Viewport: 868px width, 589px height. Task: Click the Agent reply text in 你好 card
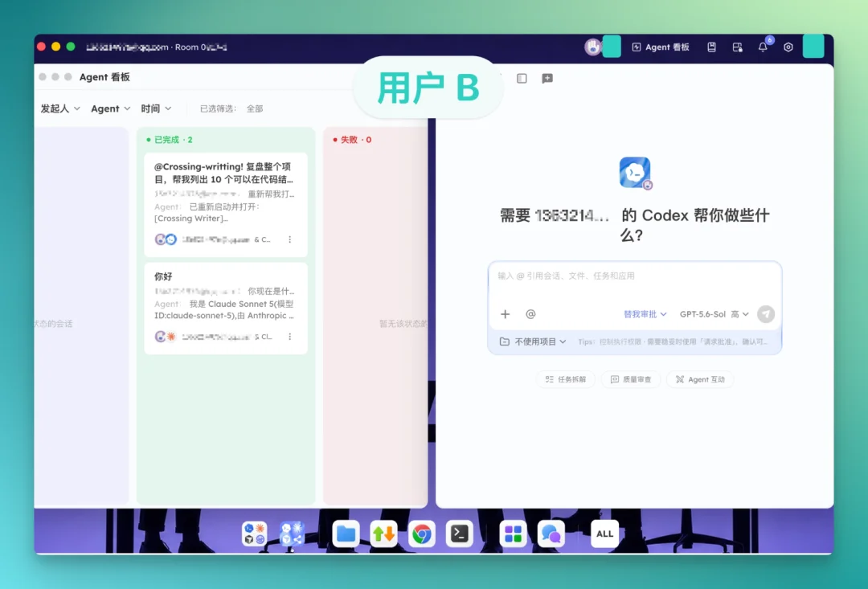tap(224, 309)
